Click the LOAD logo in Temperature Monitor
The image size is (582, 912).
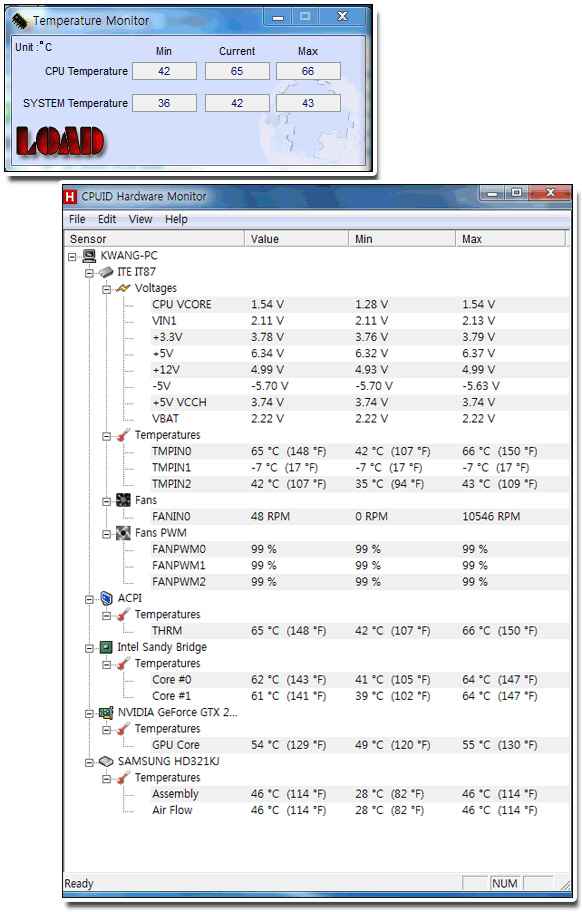[60, 141]
